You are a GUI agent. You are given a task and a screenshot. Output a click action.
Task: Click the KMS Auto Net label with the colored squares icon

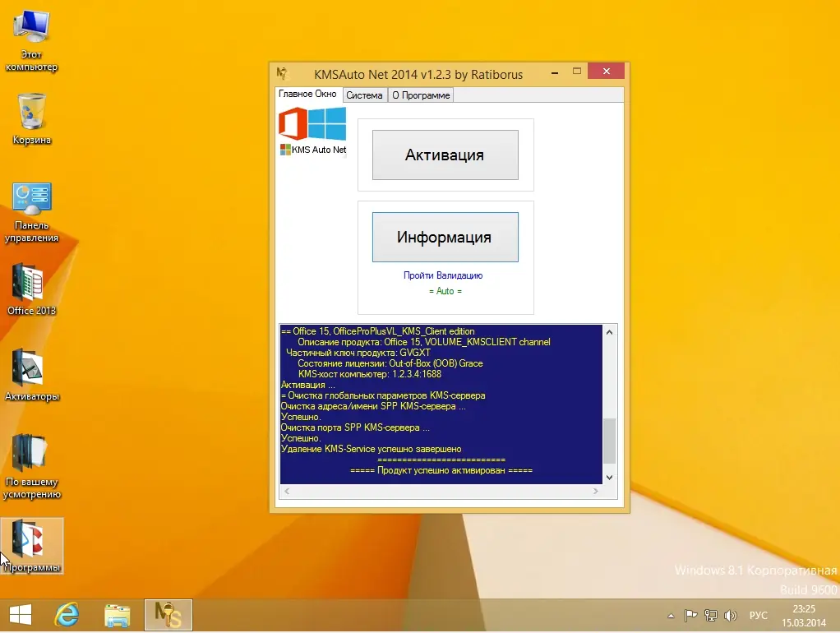tap(313, 150)
